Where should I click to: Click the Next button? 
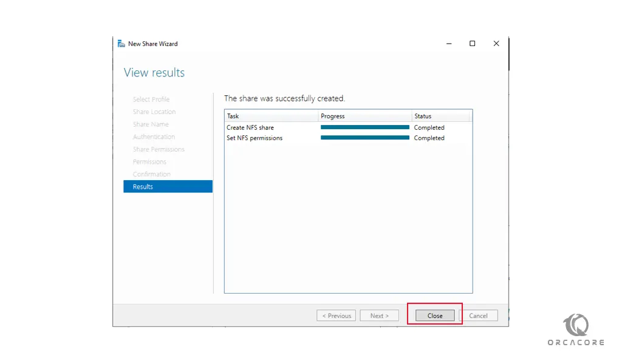[379, 315]
